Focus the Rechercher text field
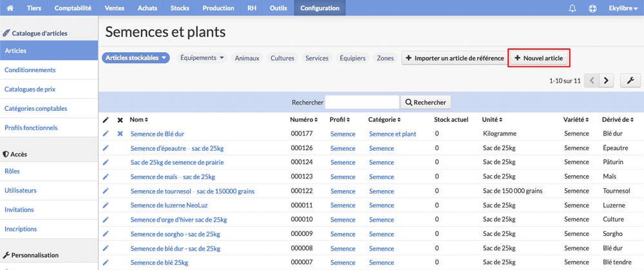 (362, 102)
